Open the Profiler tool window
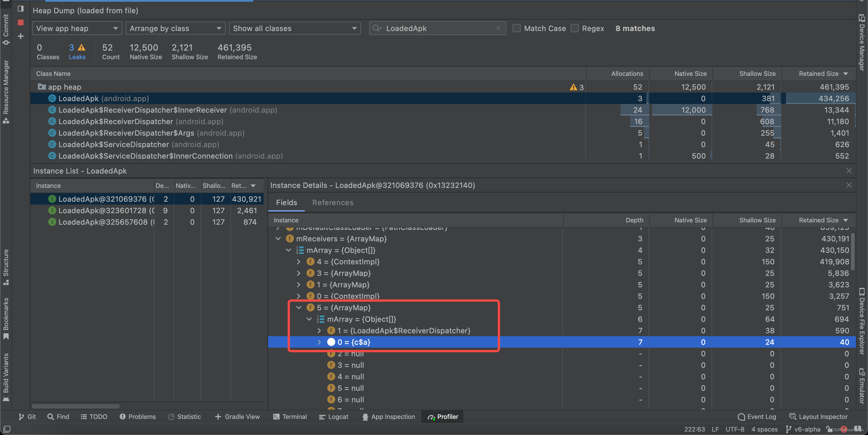This screenshot has height=435, width=868. point(443,416)
